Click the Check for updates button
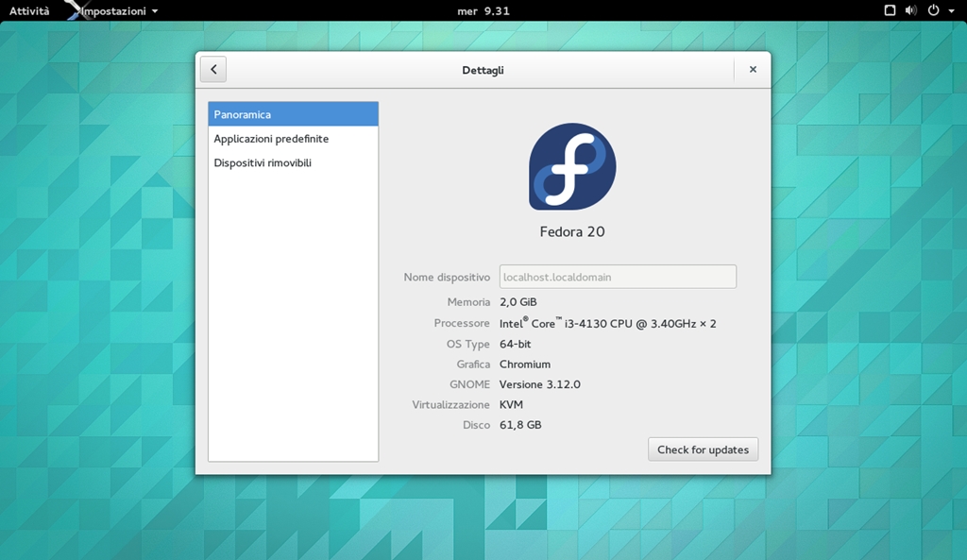Image resolution: width=967 pixels, height=560 pixels. coord(703,450)
